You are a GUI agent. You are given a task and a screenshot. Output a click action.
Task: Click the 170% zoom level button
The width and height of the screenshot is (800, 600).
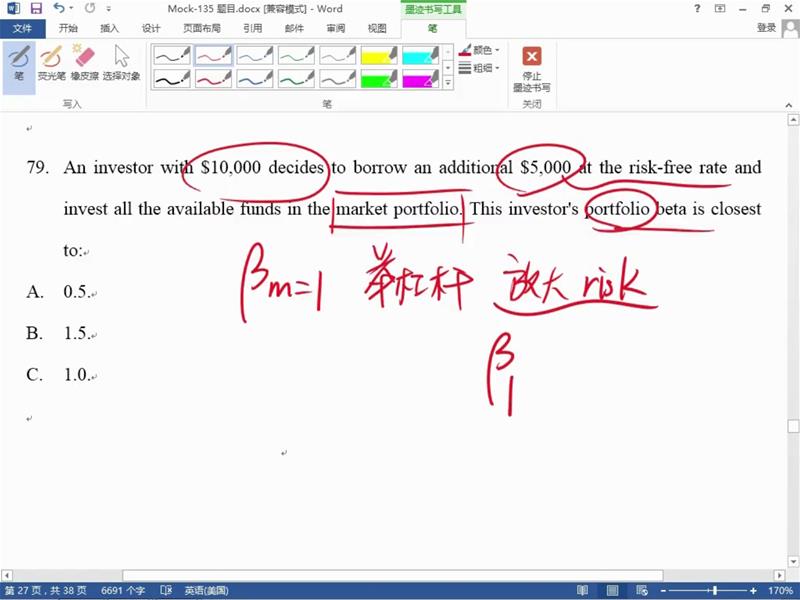click(781, 591)
